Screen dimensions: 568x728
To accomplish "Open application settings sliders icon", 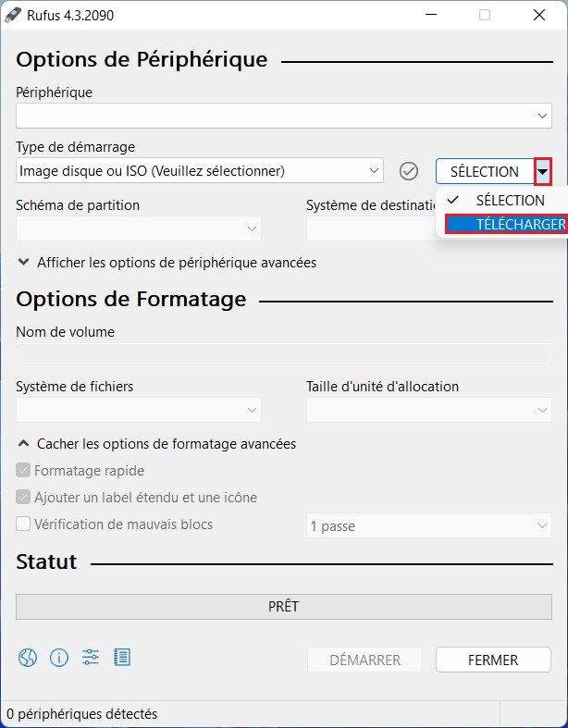I will pyautogui.click(x=91, y=658).
